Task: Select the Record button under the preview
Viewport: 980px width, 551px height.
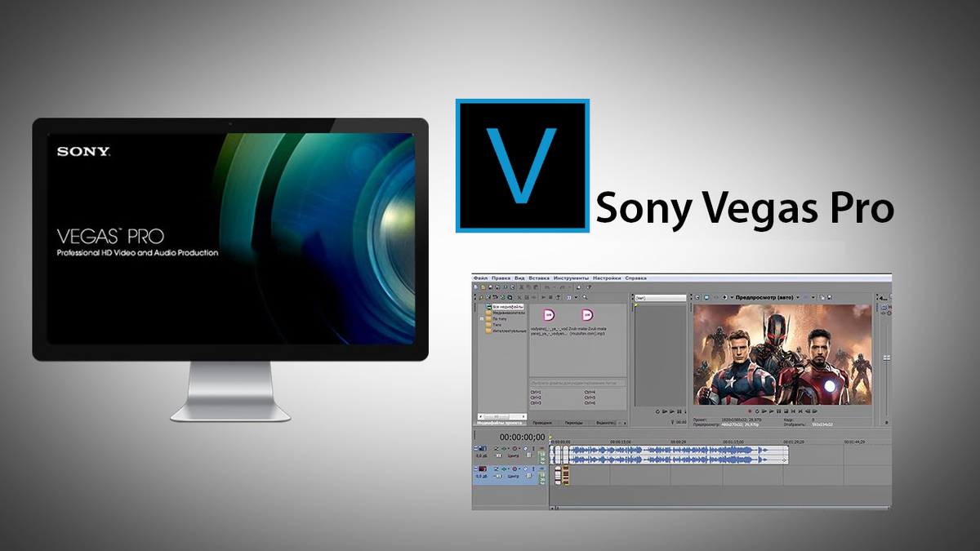Action: click(750, 411)
